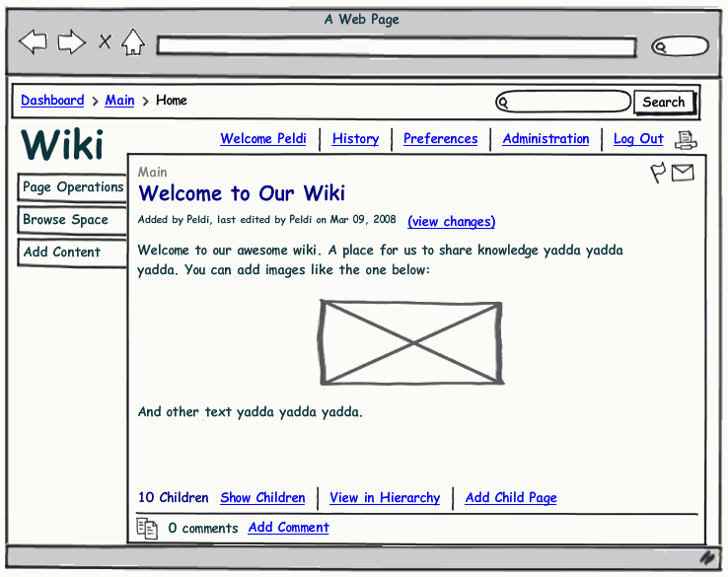728x577 pixels.
Task: Click the printer icon near Log Out
Action: pos(686,140)
